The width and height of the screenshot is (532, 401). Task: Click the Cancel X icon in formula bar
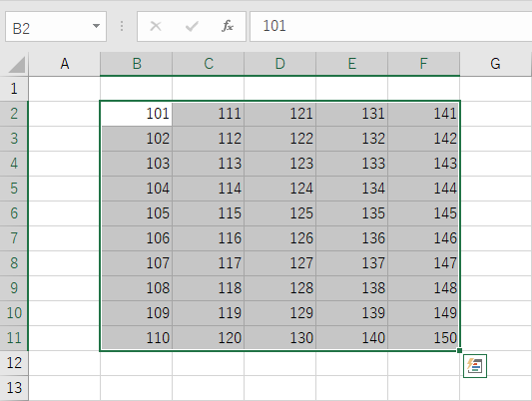156,26
